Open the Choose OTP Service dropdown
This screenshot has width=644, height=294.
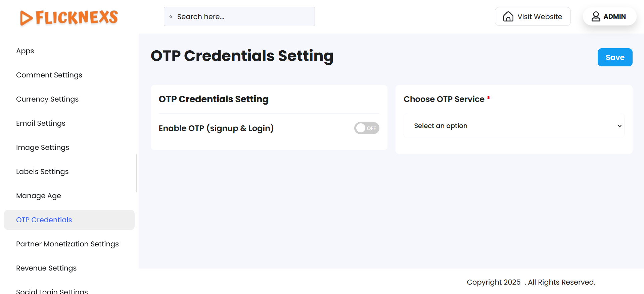(x=513, y=126)
